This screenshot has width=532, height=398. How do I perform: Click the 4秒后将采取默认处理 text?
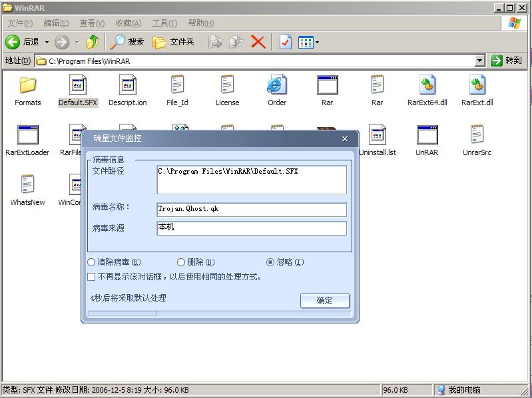click(129, 298)
